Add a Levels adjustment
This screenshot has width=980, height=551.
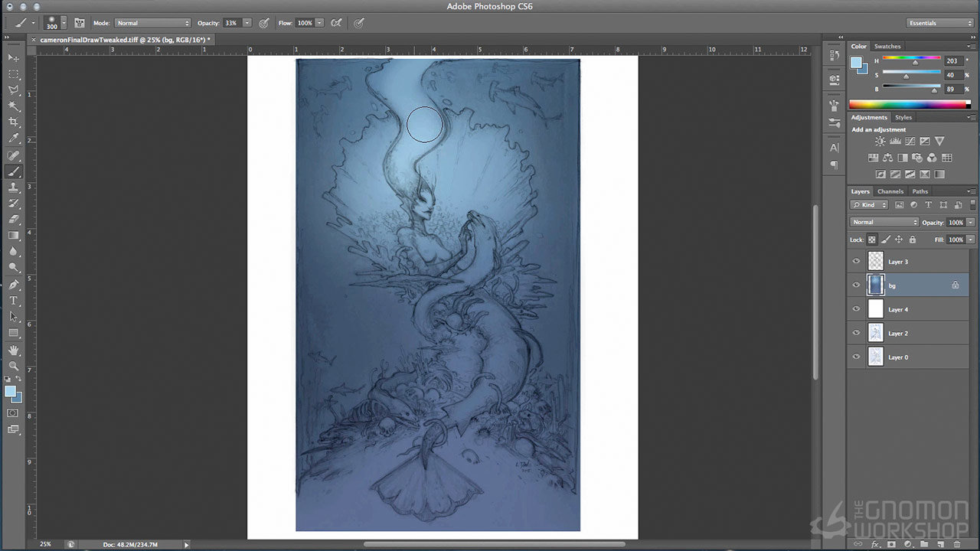click(x=895, y=142)
